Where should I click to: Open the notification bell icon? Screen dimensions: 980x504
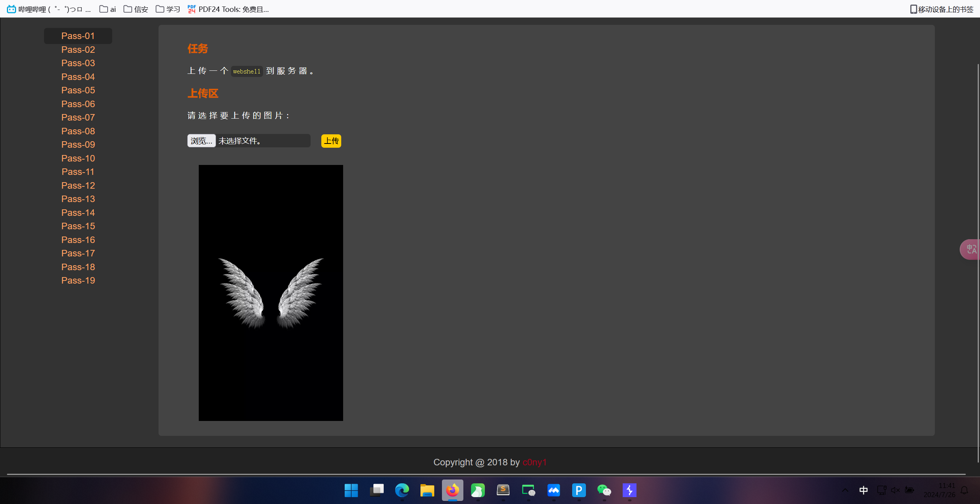pos(965,490)
